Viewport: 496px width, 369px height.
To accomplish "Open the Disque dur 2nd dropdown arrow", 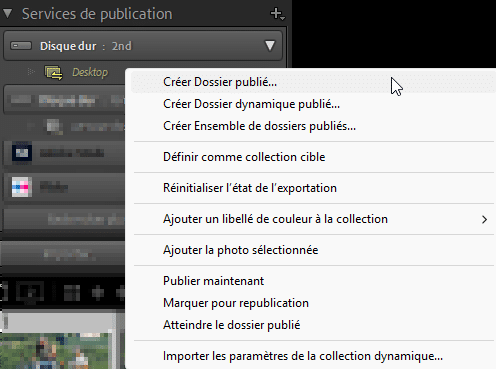I will tap(270, 46).
